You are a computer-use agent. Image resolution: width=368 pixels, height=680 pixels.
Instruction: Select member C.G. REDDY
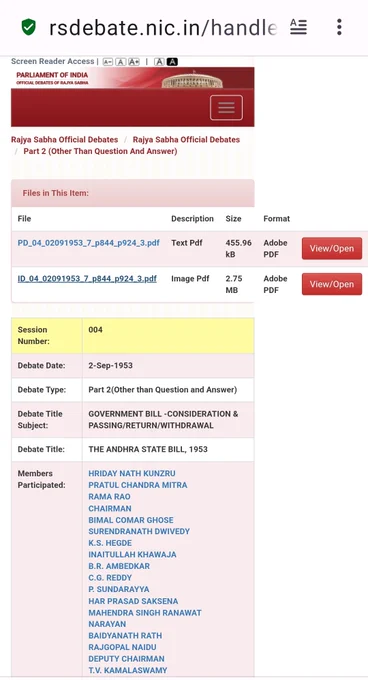pos(110,578)
